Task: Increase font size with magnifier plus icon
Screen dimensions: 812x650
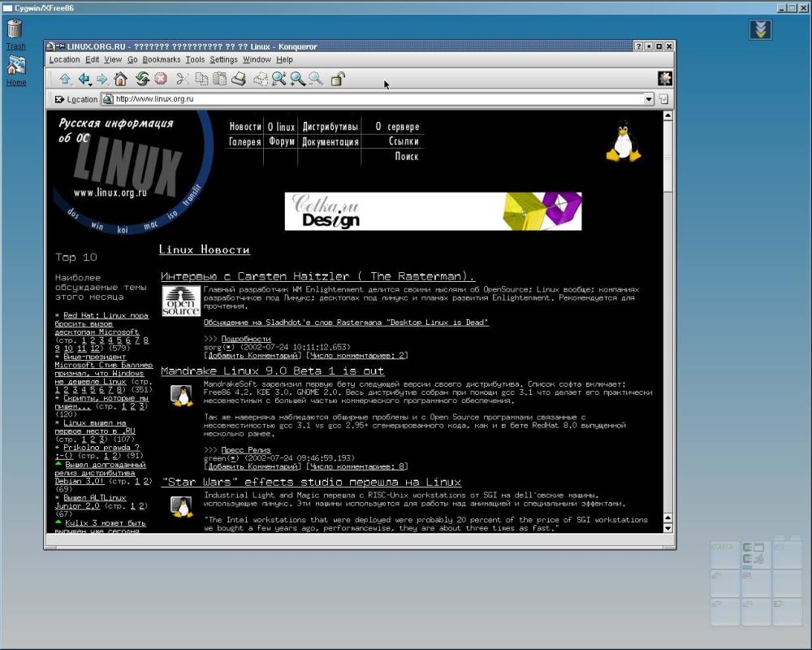Action: [297, 79]
